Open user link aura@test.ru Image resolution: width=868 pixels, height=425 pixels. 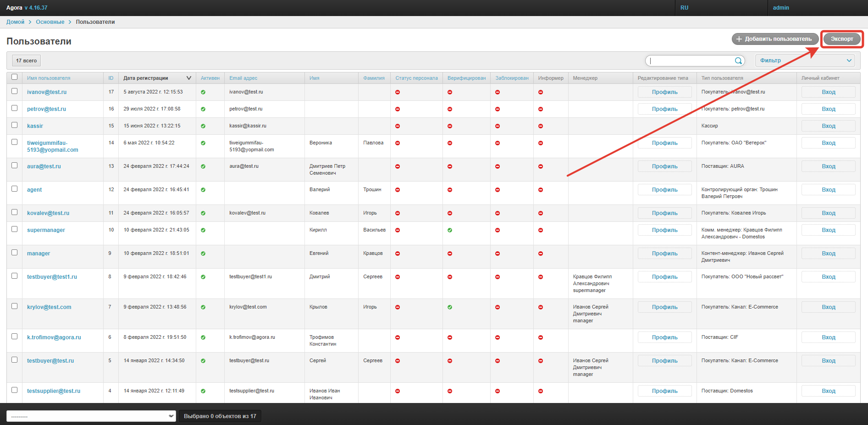click(44, 166)
